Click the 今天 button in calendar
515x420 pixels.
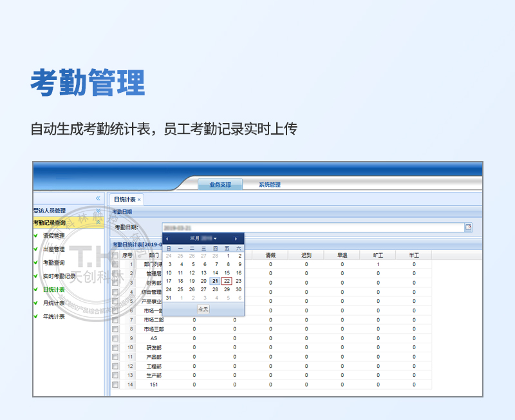tap(203, 309)
